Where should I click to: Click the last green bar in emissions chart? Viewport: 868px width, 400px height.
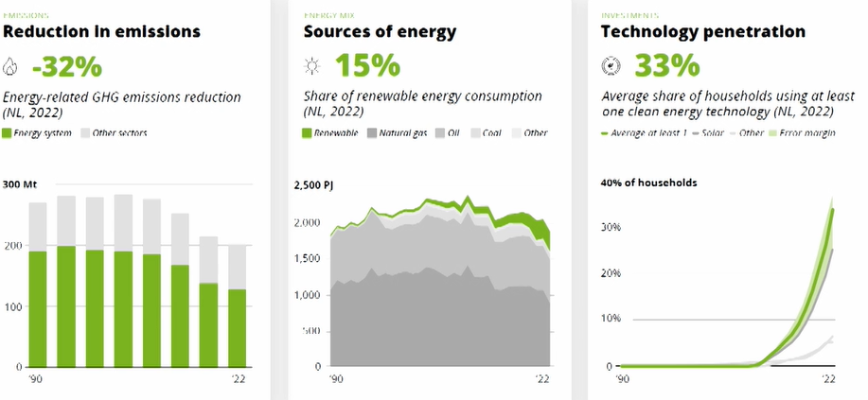click(237, 327)
